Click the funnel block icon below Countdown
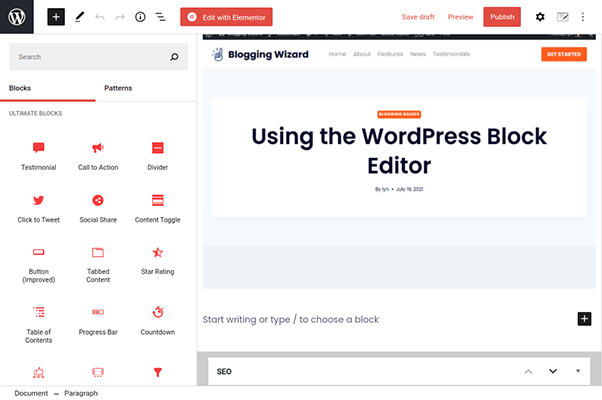The width and height of the screenshot is (602, 400). pyautogui.click(x=157, y=372)
